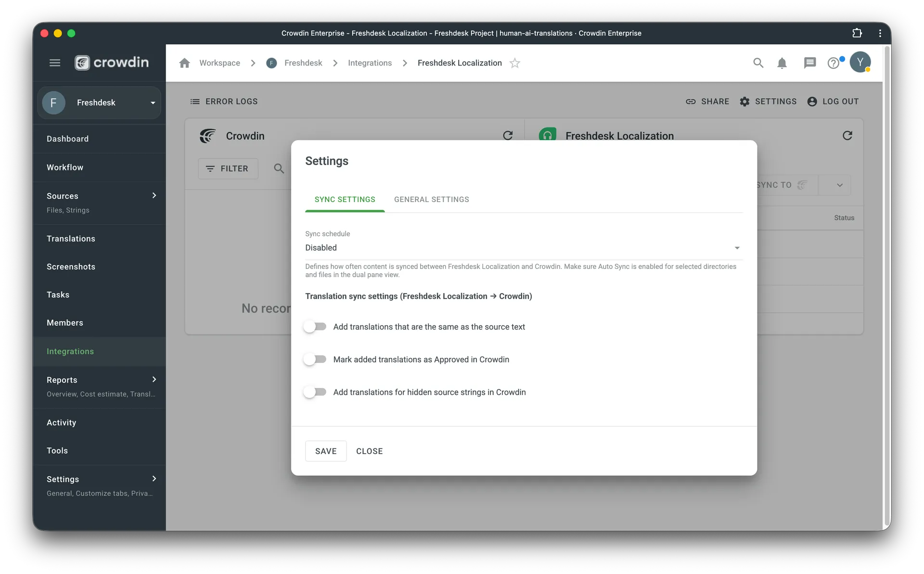Open the chat messages icon
Viewport: 924px width, 574px height.
click(809, 63)
